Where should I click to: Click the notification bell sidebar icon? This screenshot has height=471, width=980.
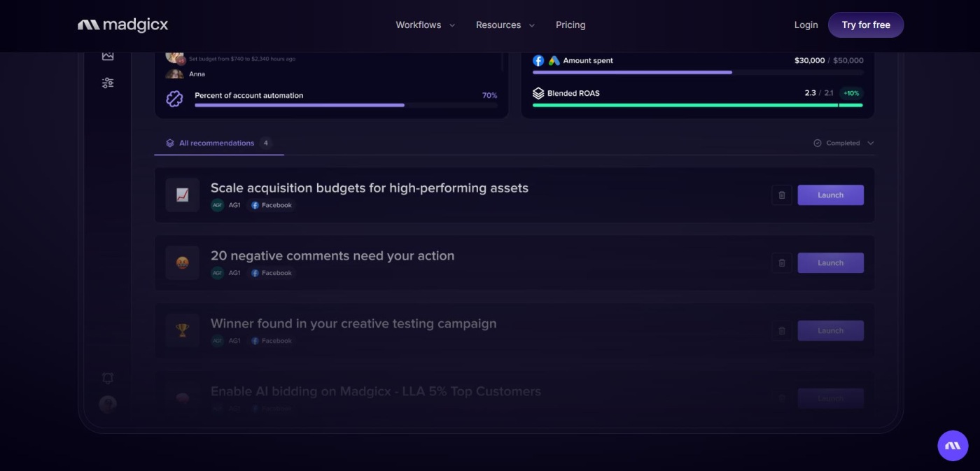tap(108, 378)
